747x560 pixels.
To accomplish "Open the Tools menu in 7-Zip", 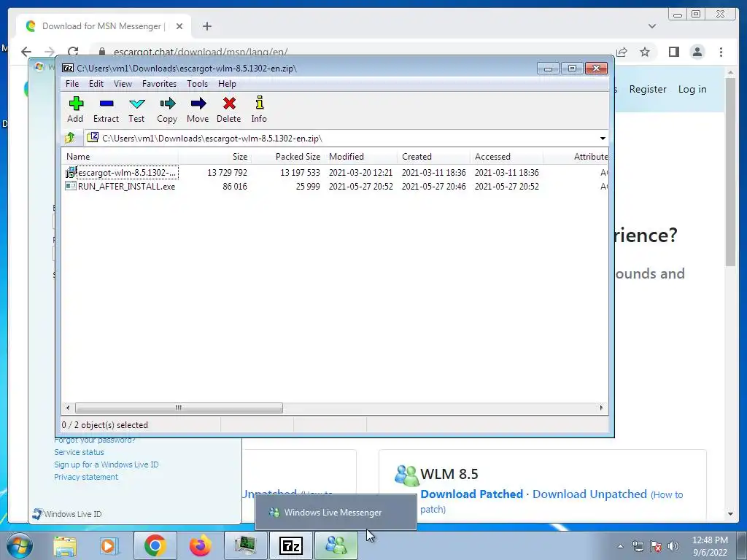I will tap(197, 84).
